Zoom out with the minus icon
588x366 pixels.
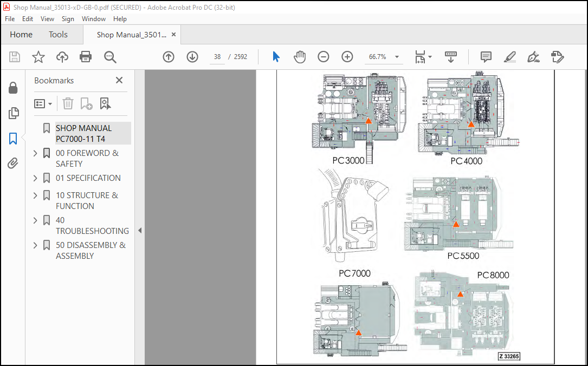pos(323,57)
